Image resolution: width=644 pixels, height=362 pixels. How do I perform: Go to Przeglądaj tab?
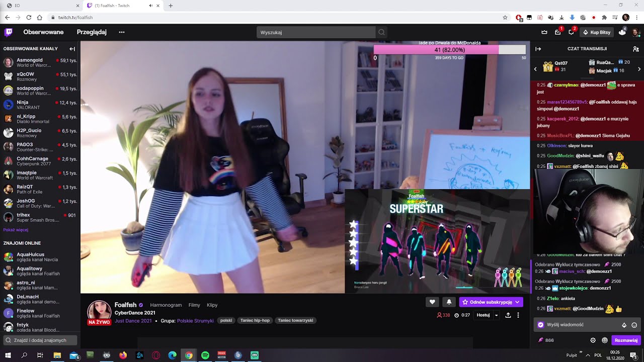[x=92, y=32]
